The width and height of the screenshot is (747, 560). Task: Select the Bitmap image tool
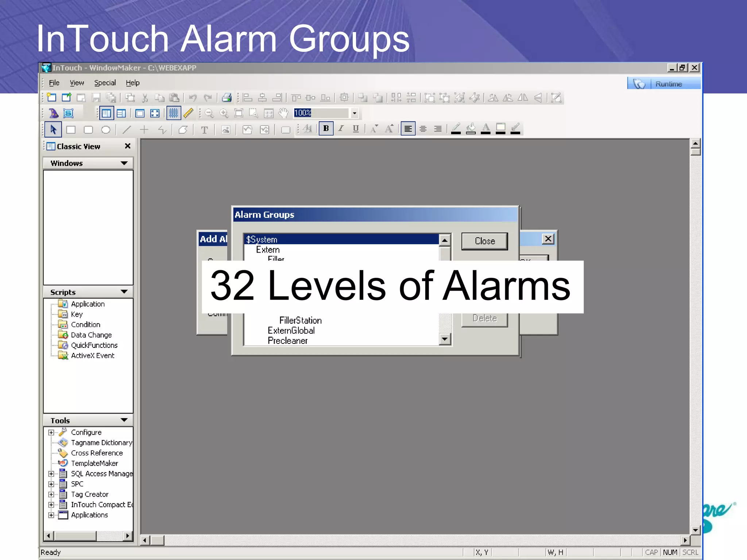tap(226, 129)
